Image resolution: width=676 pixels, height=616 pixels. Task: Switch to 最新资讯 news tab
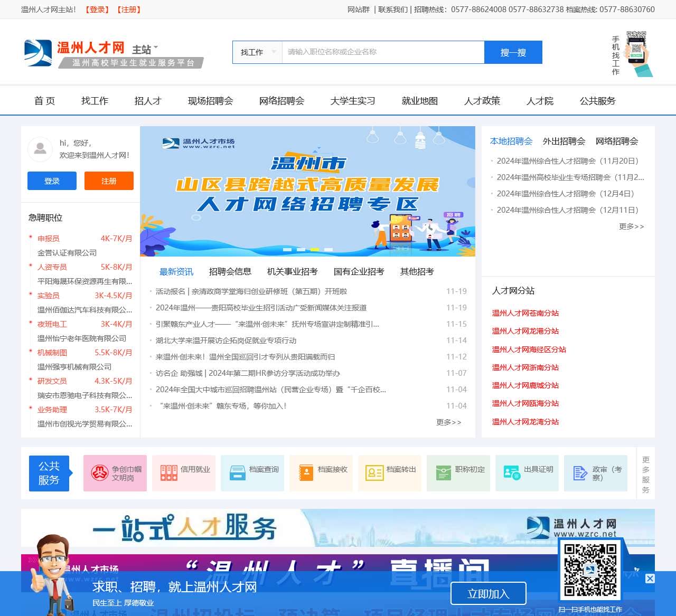click(176, 272)
